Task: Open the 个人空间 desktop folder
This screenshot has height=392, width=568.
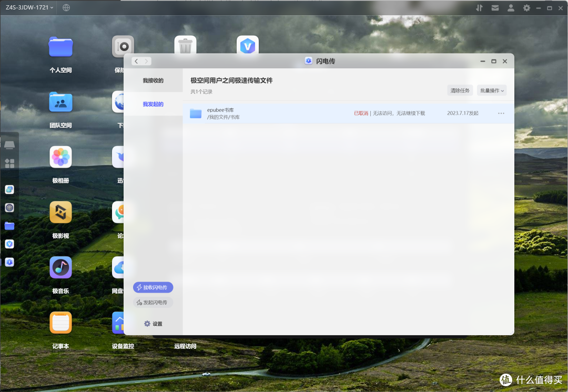Action: coord(60,47)
